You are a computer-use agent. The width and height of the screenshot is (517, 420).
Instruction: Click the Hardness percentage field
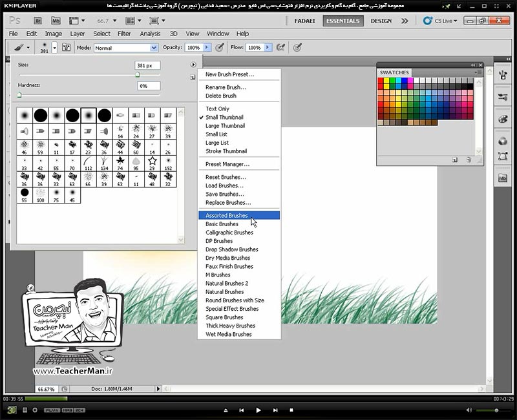pyautogui.click(x=149, y=86)
